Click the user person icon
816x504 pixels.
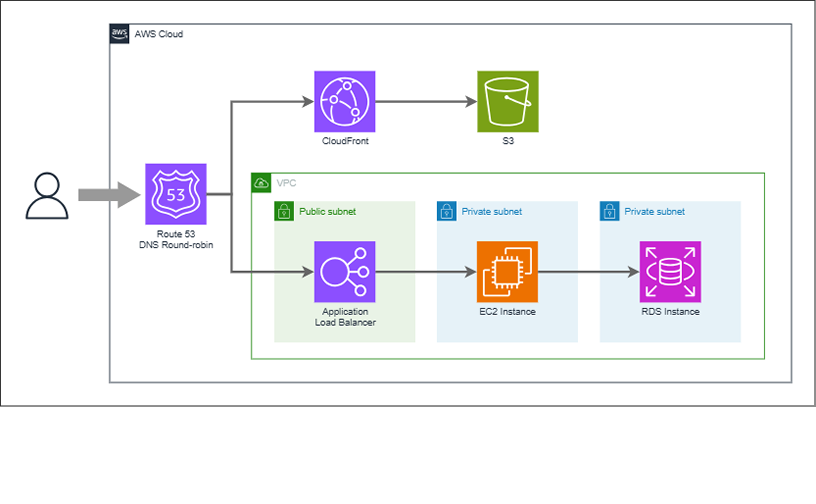coord(47,196)
